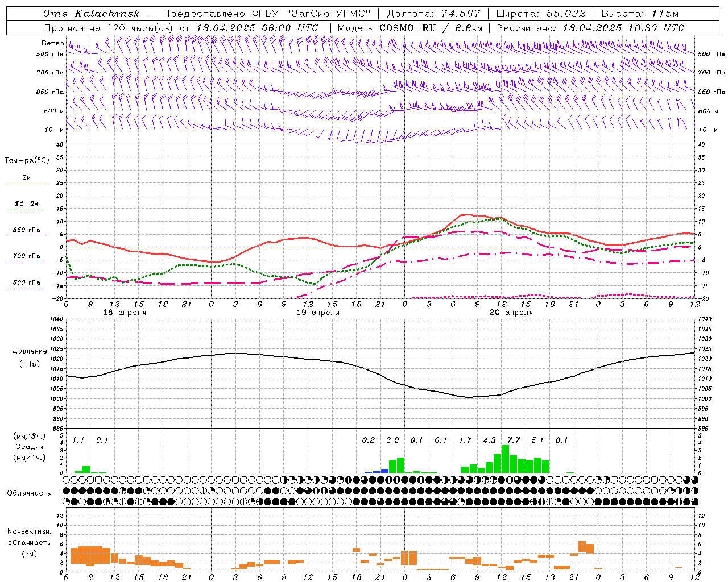Click the calculation time 10:39 UTC
Screen dimensions: 728x582
pos(651,28)
